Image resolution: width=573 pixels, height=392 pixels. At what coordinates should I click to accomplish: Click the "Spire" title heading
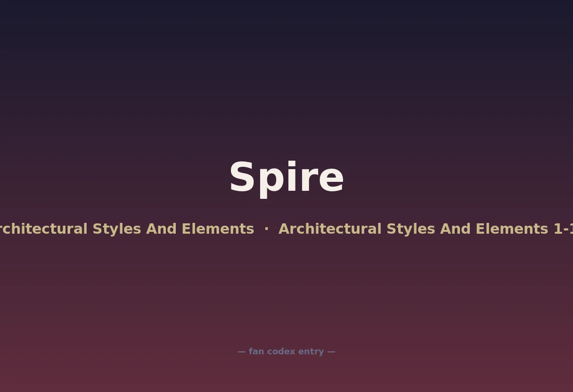click(286, 178)
